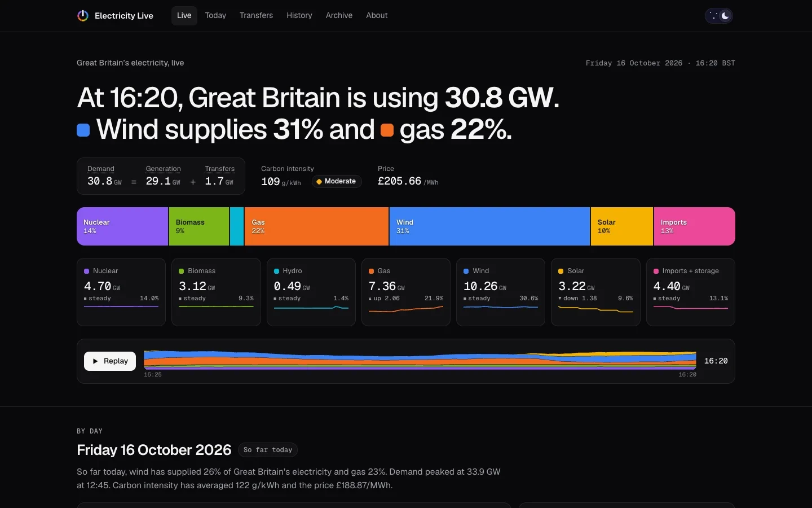Select the pink Imports segment in the mix bar
812x508 pixels.
(x=695, y=226)
